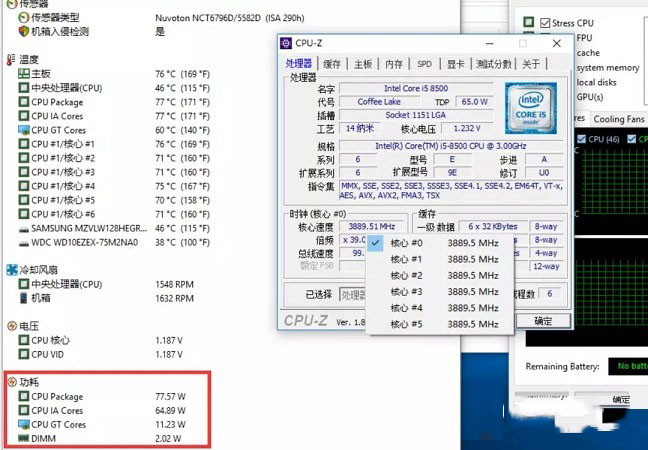Click the Intel Core i5 8500 name field

point(416,88)
